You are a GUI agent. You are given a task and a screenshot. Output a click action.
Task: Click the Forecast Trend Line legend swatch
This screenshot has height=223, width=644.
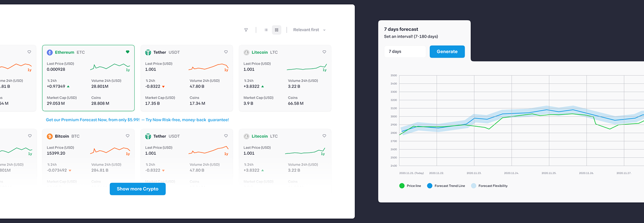[x=430, y=186]
